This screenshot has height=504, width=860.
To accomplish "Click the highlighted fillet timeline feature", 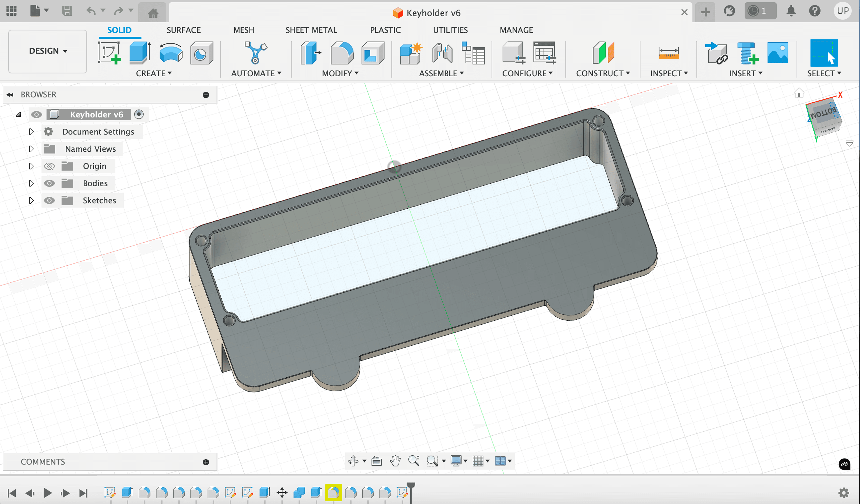I will click(333, 493).
